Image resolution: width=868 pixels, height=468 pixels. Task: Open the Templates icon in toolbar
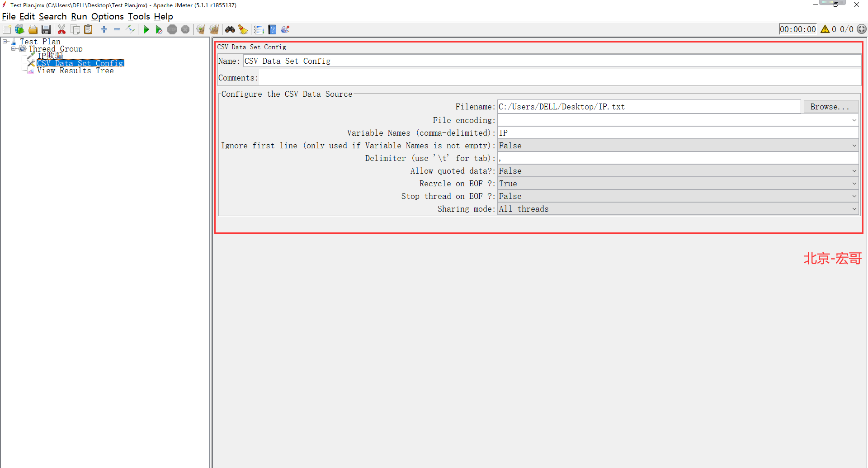point(19,29)
